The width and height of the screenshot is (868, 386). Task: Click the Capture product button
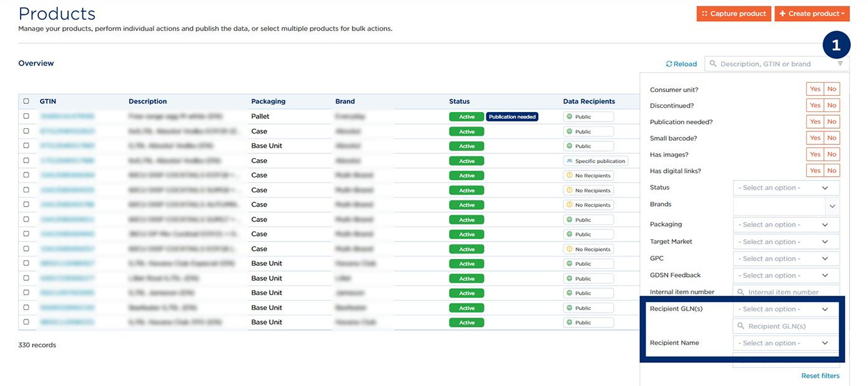[x=734, y=14]
